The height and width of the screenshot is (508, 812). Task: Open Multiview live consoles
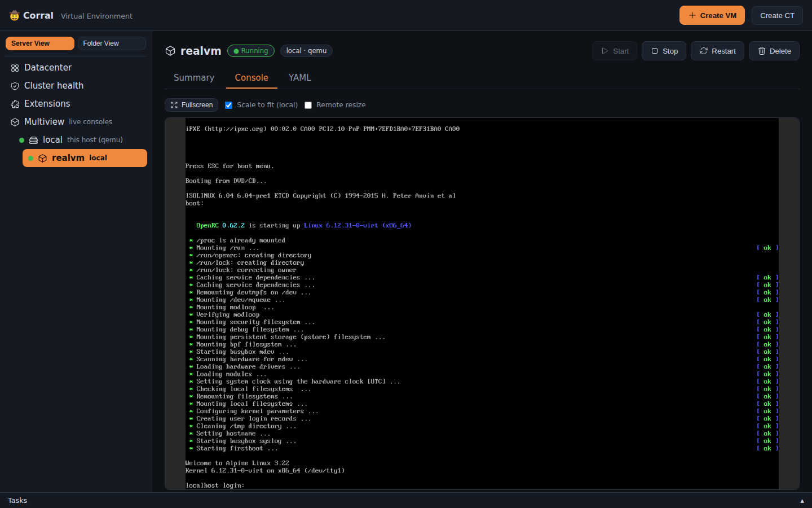pyautogui.click(x=76, y=122)
